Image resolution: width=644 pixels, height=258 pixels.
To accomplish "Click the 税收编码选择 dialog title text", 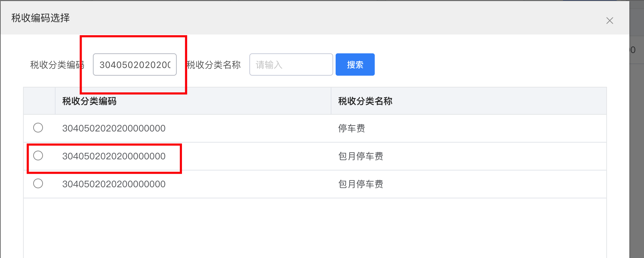I will (41, 18).
